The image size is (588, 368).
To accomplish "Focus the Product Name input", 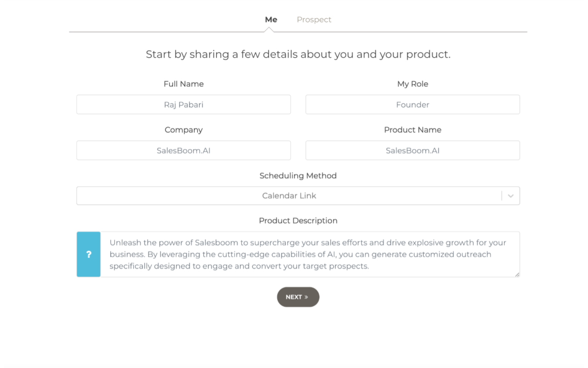I will click(413, 150).
